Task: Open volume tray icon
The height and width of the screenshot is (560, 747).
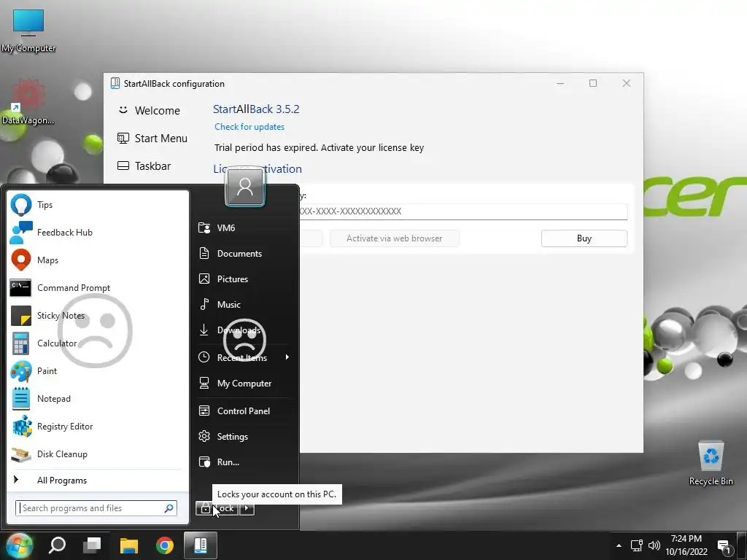Action: 654,545
